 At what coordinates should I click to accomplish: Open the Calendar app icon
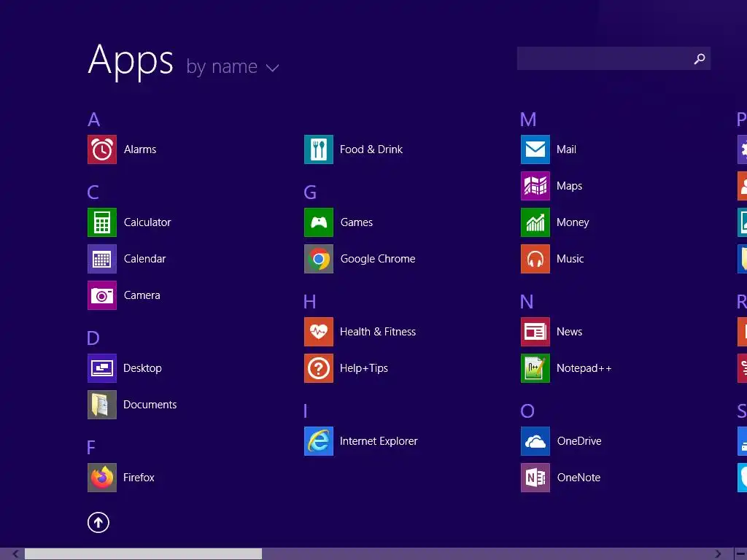[102, 259]
